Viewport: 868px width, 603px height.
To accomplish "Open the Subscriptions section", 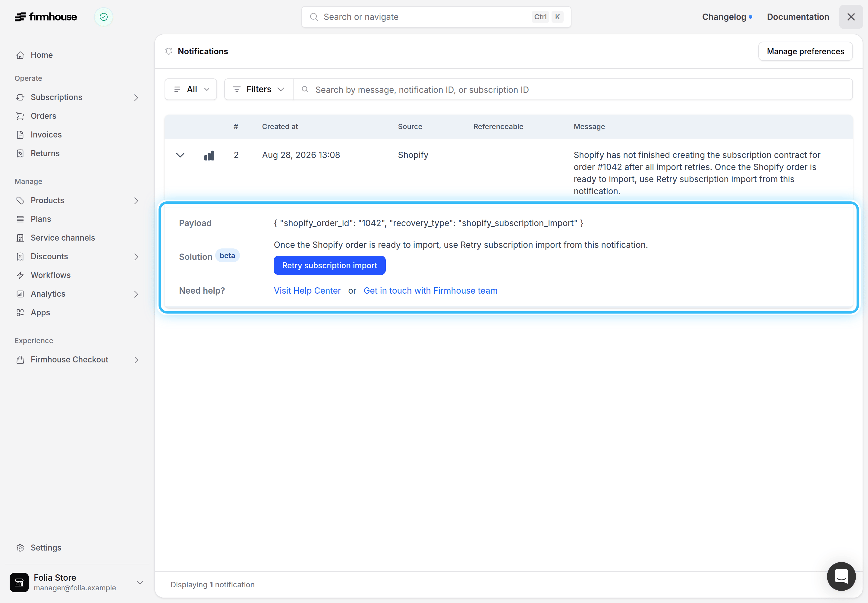I will point(56,97).
